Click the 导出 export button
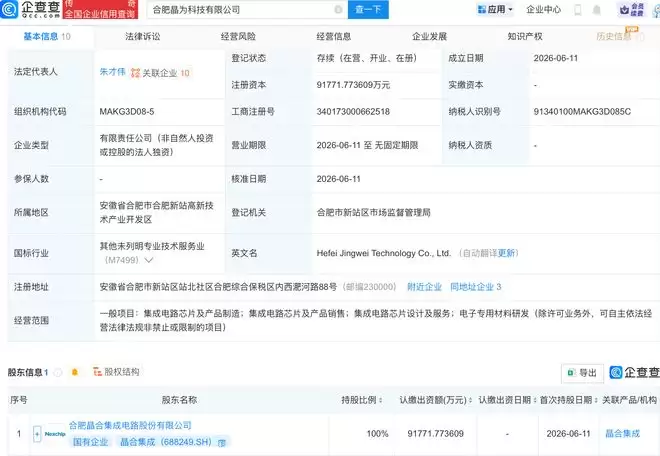660x456 pixels. pos(583,373)
